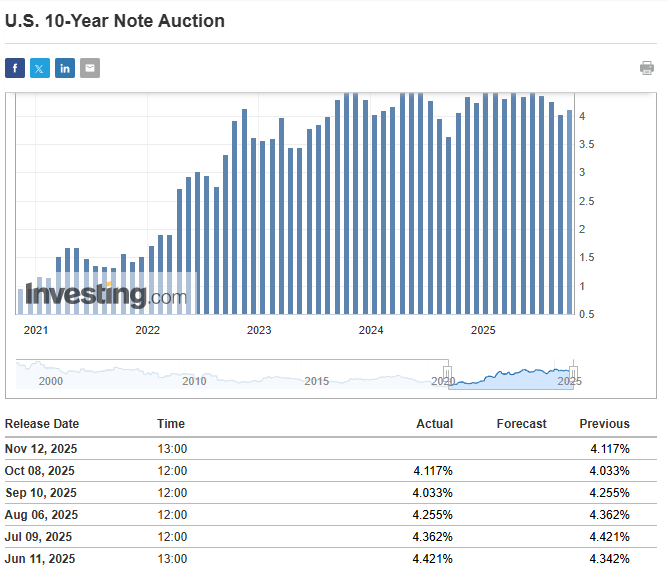
Task: Click the right handle of the range navigator
Action: [574, 374]
